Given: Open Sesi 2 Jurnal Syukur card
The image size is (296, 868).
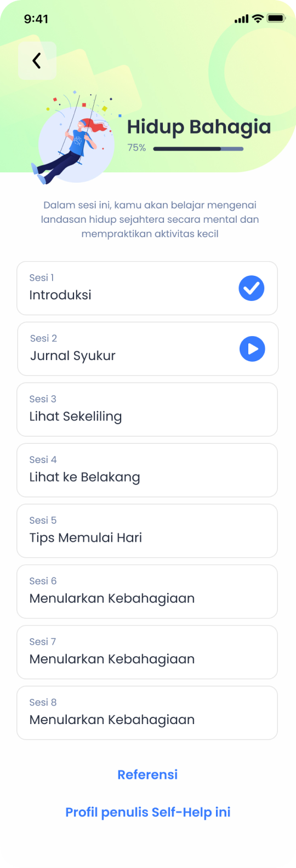Looking at the screenshot, I should coord(148,349).
